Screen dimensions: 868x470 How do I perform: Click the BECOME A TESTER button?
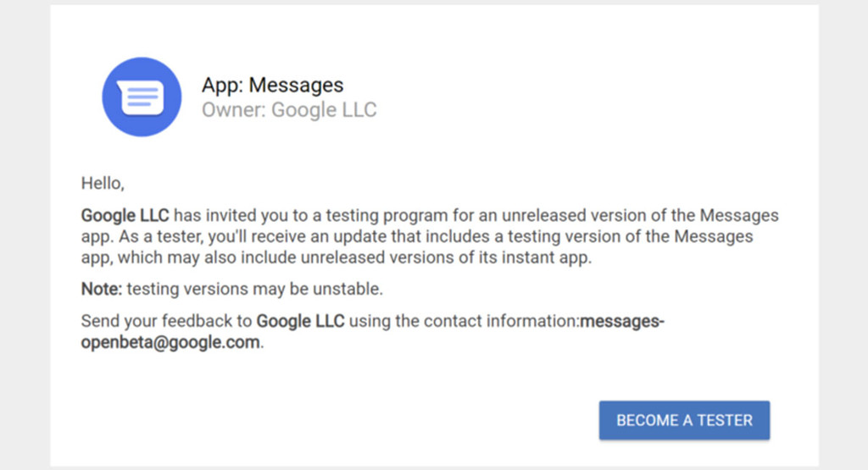pos(684,420)
